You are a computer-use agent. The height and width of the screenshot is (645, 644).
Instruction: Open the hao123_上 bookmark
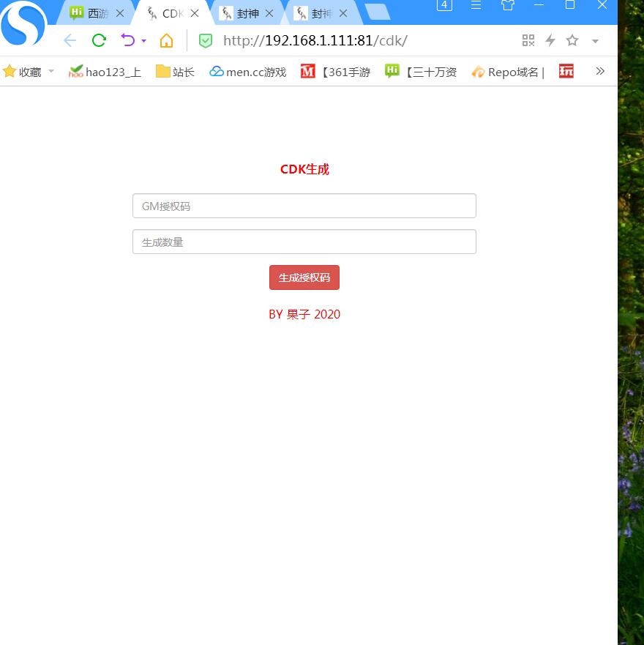tap(105, 72)
